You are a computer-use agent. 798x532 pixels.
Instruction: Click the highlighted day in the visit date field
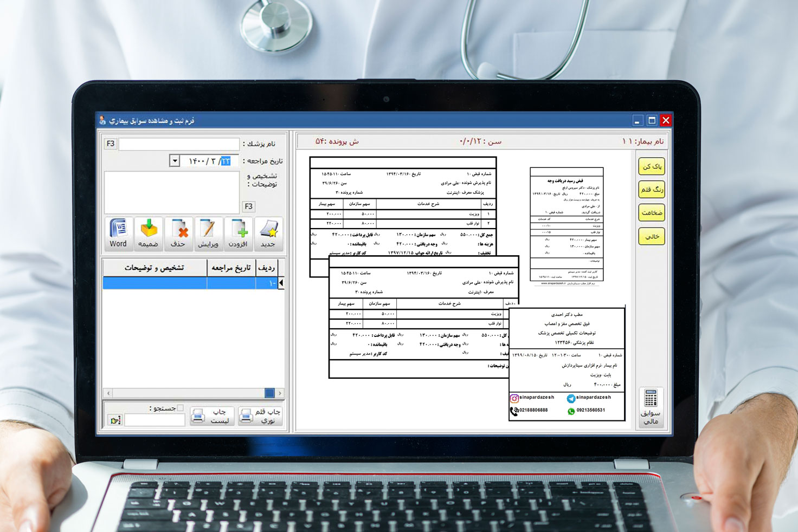click(226, 161)
